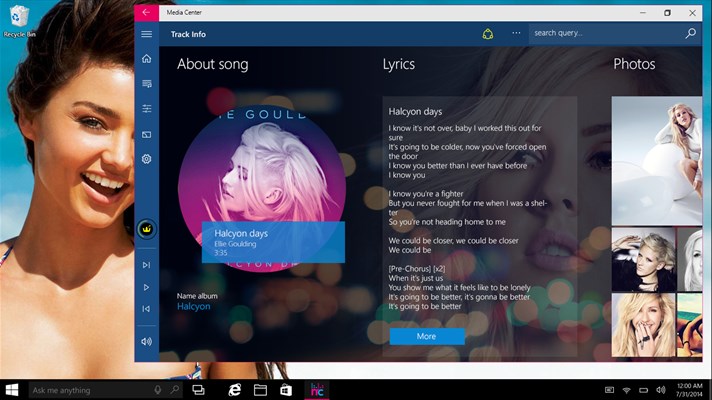This screenshot has height=400, width=712.
Task: Open the Windows Start menu
Action: click(12, 390)
